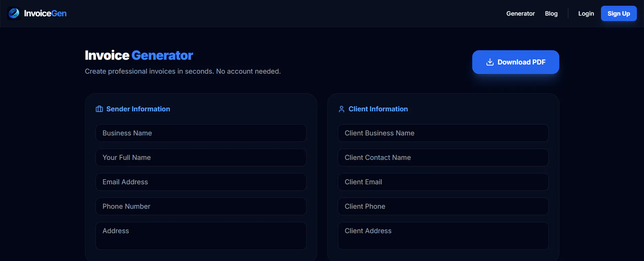
Task: Go to the Login page
Action: tap(586, 14)
